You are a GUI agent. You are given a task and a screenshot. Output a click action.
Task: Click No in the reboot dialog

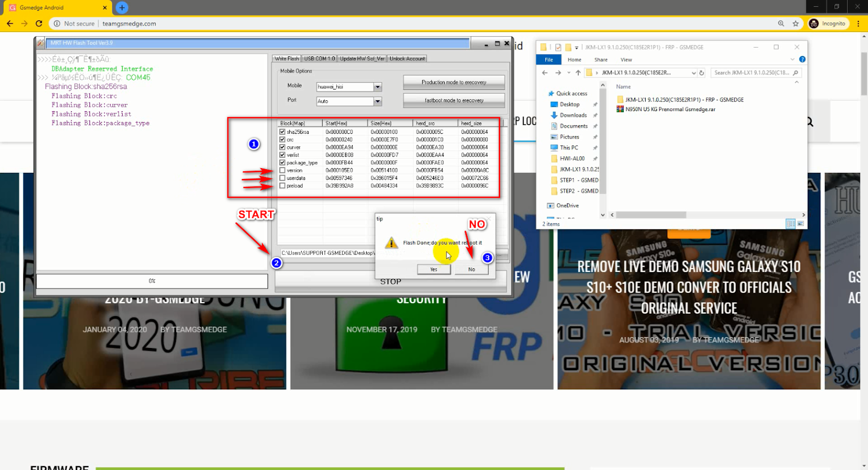coord(471,269)
